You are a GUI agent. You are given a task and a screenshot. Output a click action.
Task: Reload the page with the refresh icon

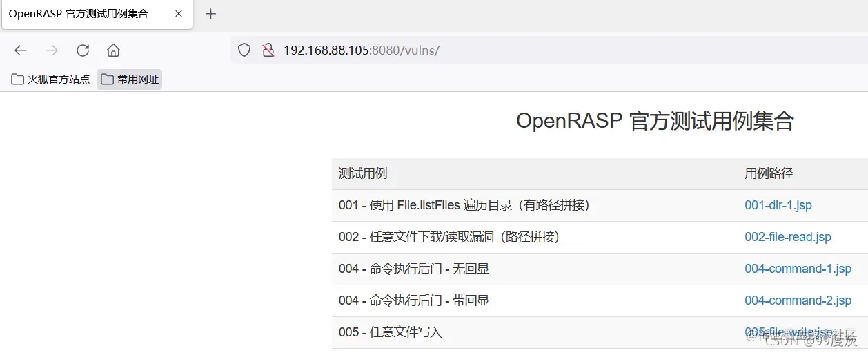(83, 50)
